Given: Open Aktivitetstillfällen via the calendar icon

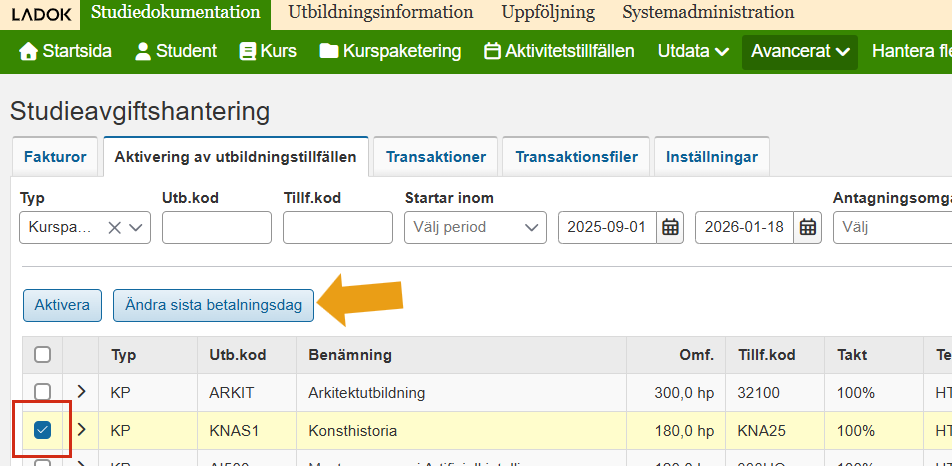Looking at the screenshot, I should tap(492, 52).
